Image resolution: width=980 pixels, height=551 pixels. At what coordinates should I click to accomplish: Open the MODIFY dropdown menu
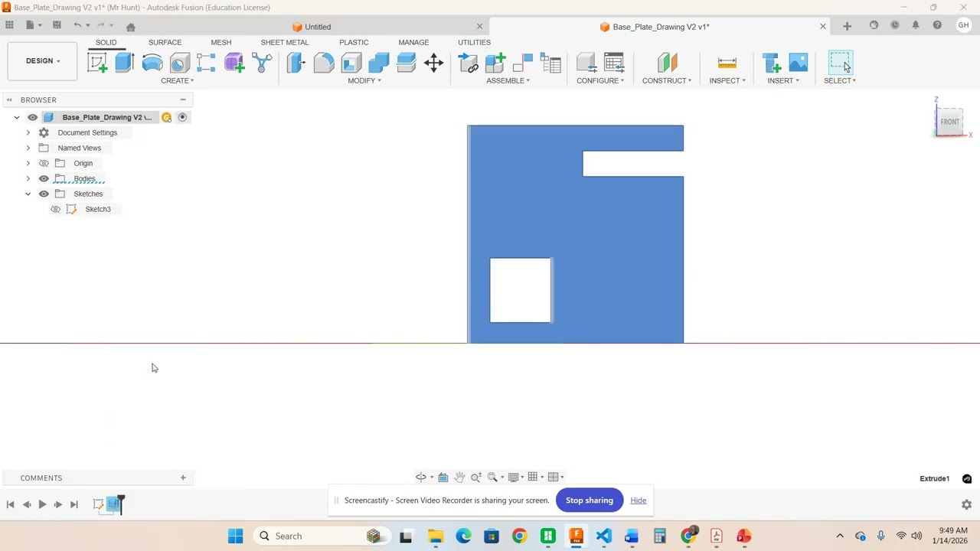tap(364, 80)
